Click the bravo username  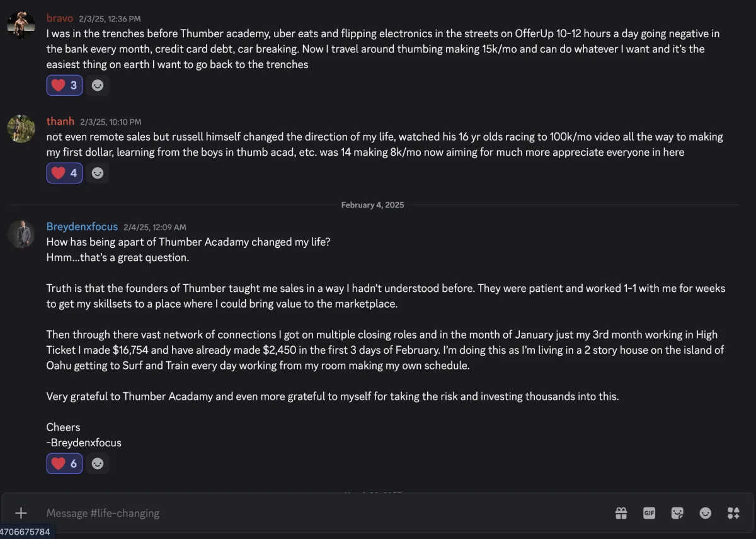point(60,18)
